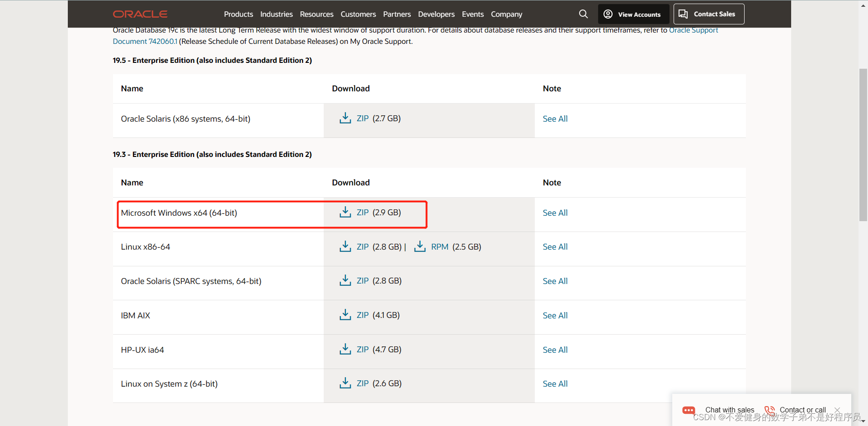Download the Linux on System z ZIP link
Image resolution: width=868 pixels, height=426 pixels.
(x=363, y=383)
